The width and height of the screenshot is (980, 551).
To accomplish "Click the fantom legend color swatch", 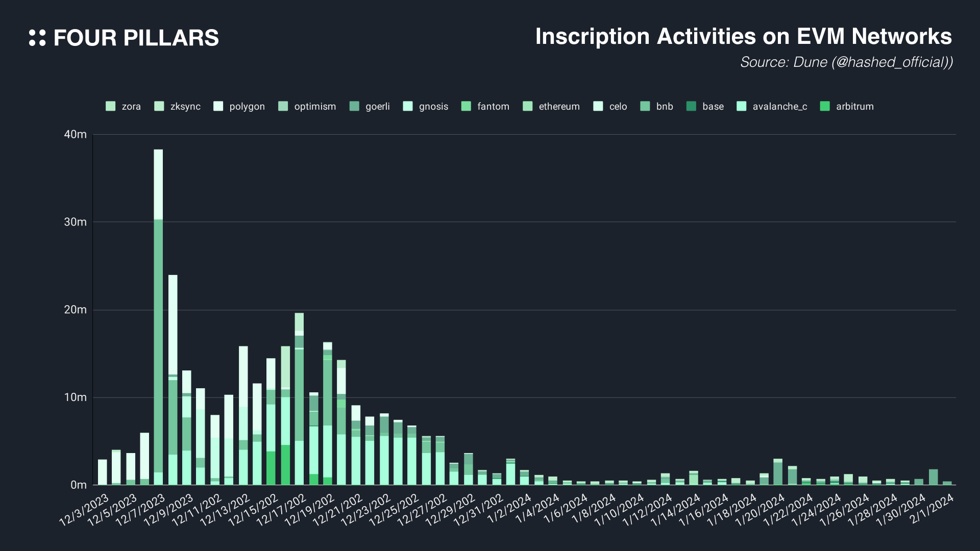I will click(x=466, y=106).
